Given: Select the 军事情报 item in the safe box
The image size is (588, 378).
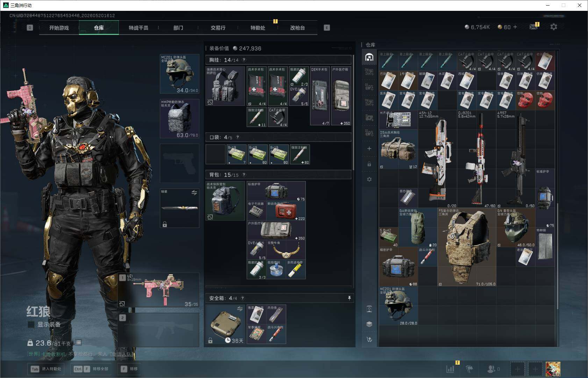Looking at the screenshot, I should (x=256, y=334).
